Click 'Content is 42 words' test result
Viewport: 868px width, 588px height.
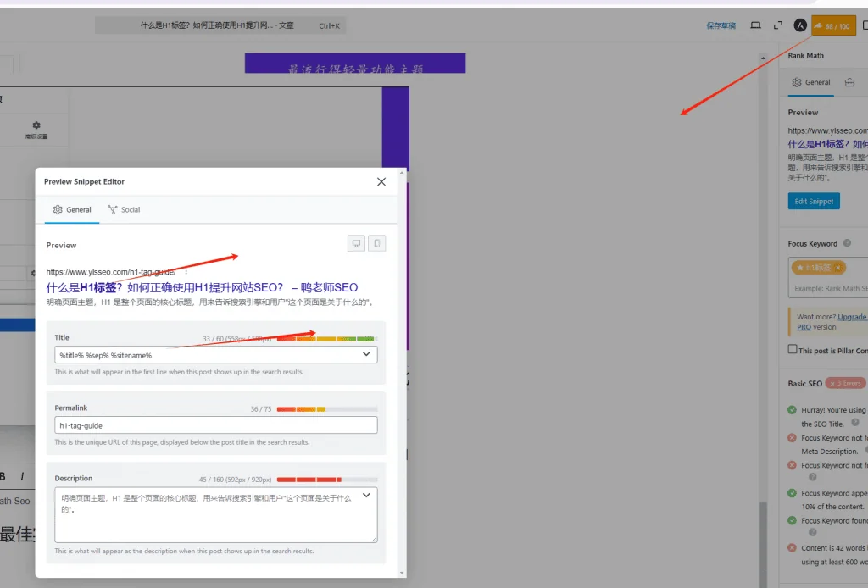834,555
